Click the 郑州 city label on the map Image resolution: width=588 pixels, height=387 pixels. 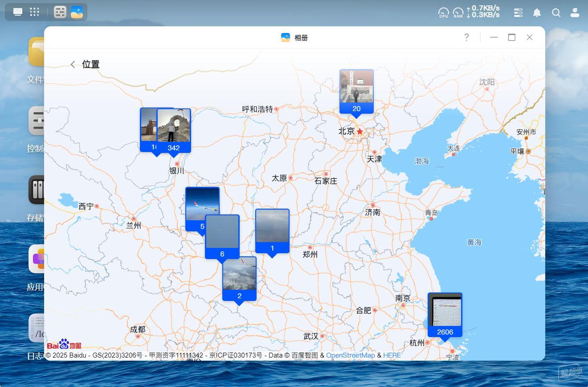point(310,254)
